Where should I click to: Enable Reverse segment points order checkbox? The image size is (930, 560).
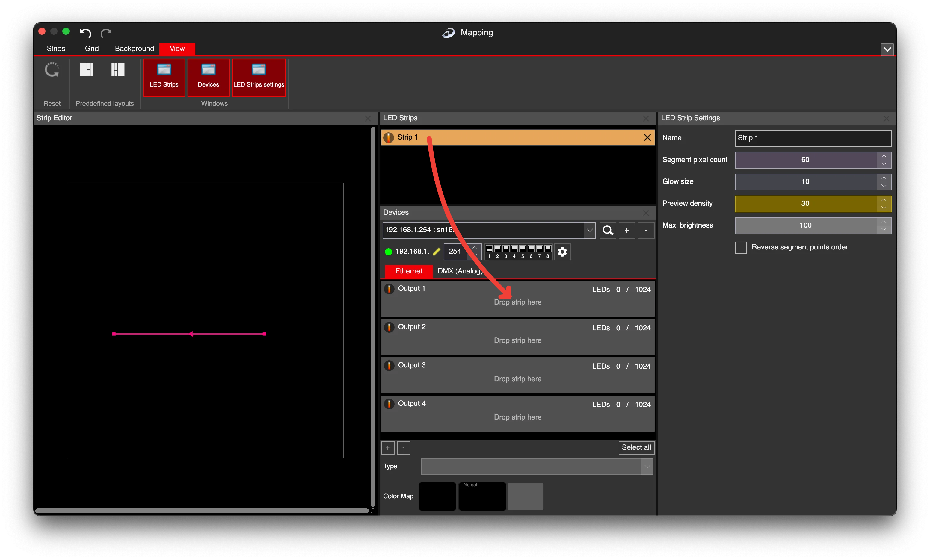coord(741,248)
